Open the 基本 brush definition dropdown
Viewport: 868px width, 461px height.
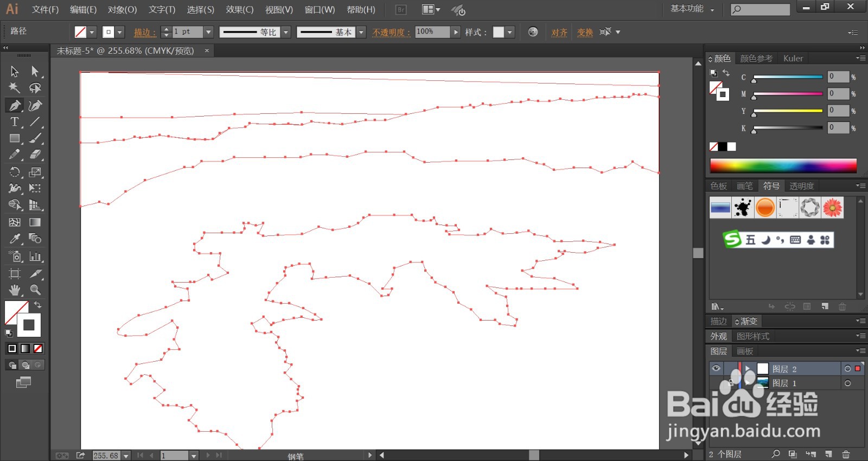point(361,32)
